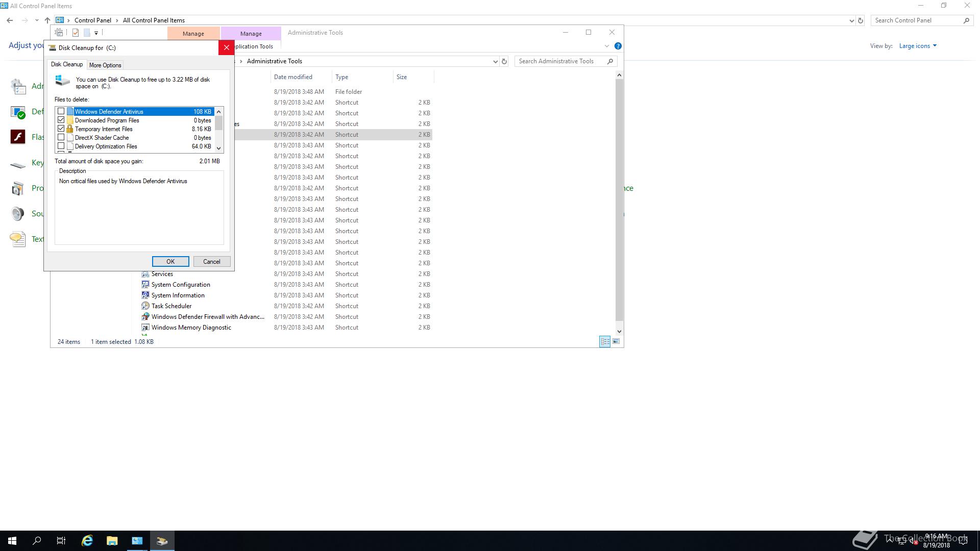Screen dimensions: 980x551
Task: Open the Windows Start menu
Action: pos(12,541)
